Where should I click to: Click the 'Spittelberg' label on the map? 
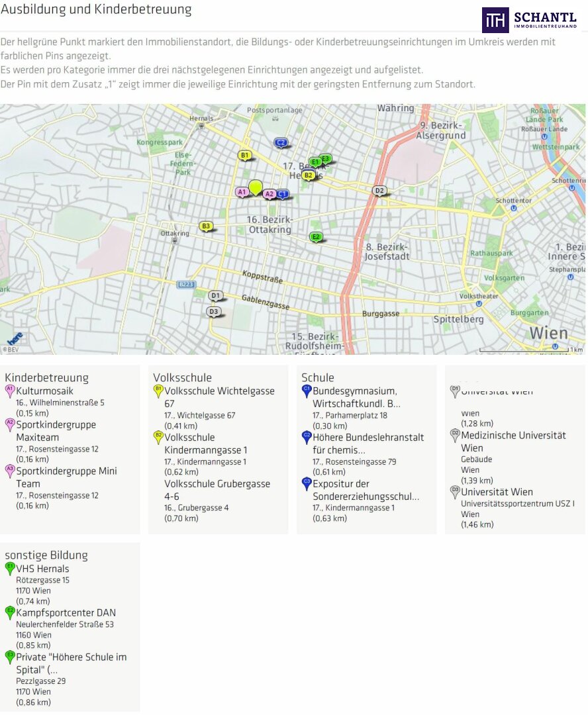[x=458, y=319]
